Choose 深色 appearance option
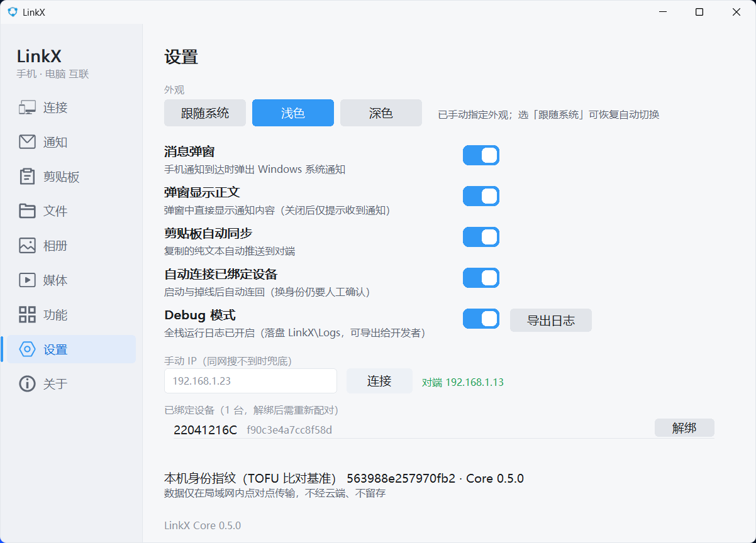Viewport: 756px width, 543px height. [381, 113]
